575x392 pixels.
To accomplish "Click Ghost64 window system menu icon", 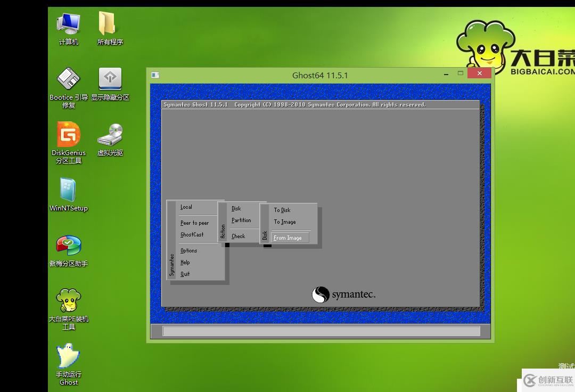I will click(155, 75).
